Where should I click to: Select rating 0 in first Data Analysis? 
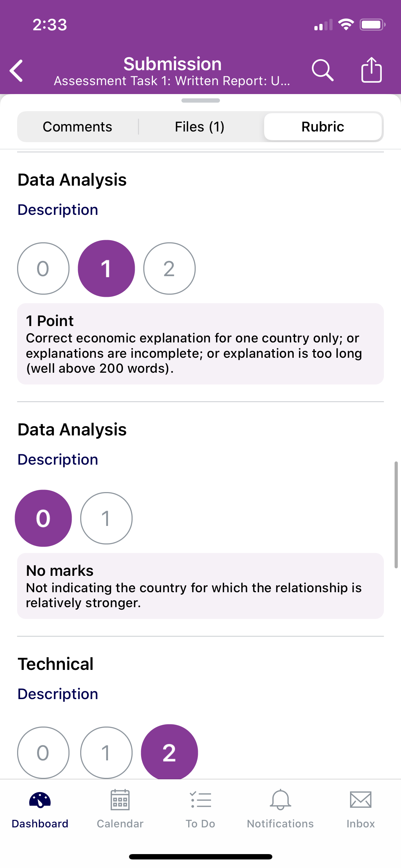tap(43, 269)
